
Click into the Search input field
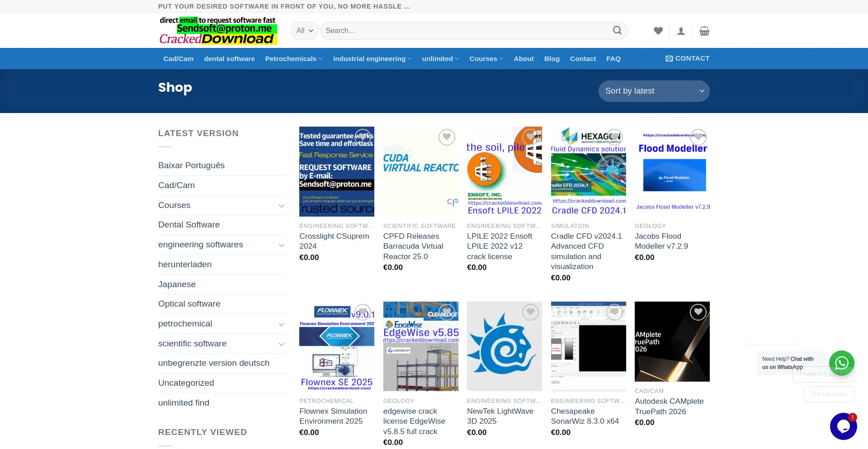pos(466,31)
